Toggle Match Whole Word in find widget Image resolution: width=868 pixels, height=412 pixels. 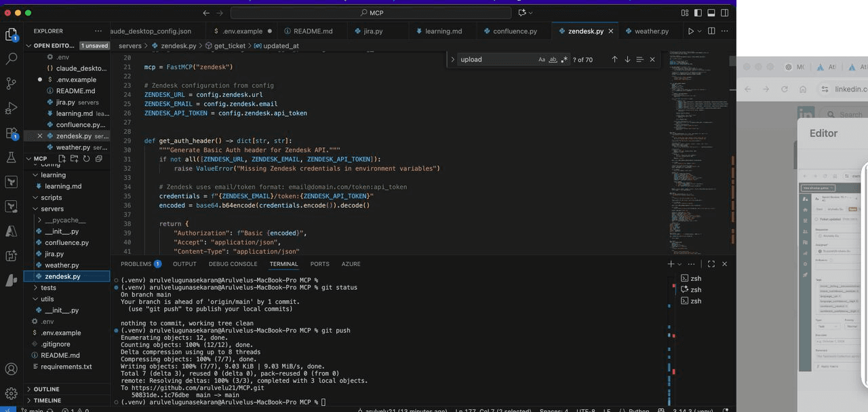point(553,60)
